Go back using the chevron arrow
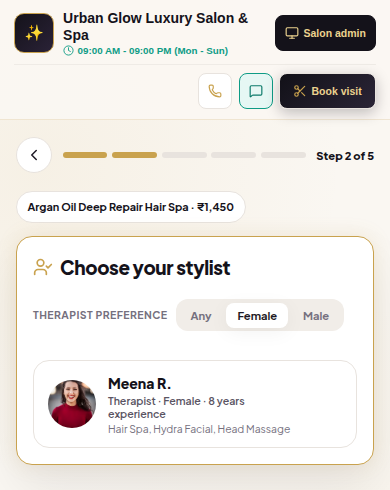390x490 pixels. (34, 155)
